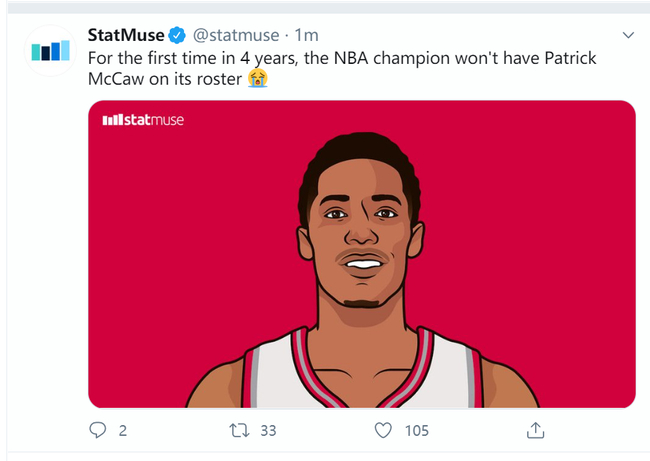This screenshot has height=461, width=650.
Task: Click the like count 105
Action: click(417, 430)
